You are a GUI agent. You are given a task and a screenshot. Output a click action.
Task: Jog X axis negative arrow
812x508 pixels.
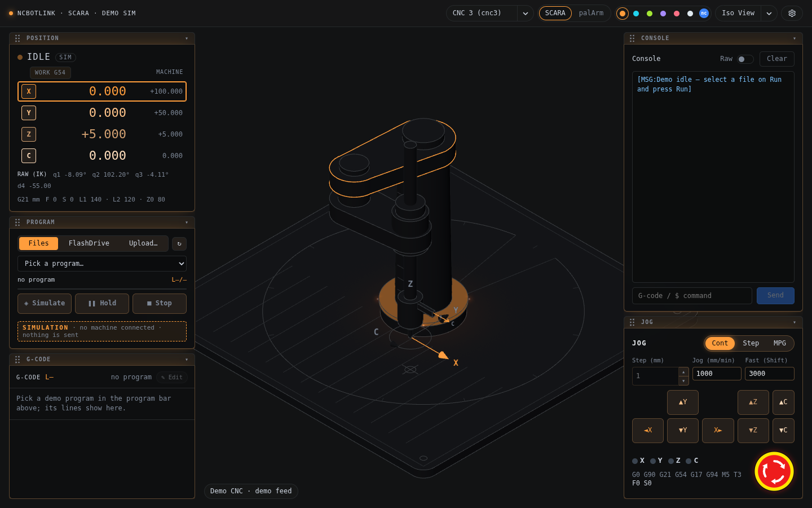(x=648, y=431)
